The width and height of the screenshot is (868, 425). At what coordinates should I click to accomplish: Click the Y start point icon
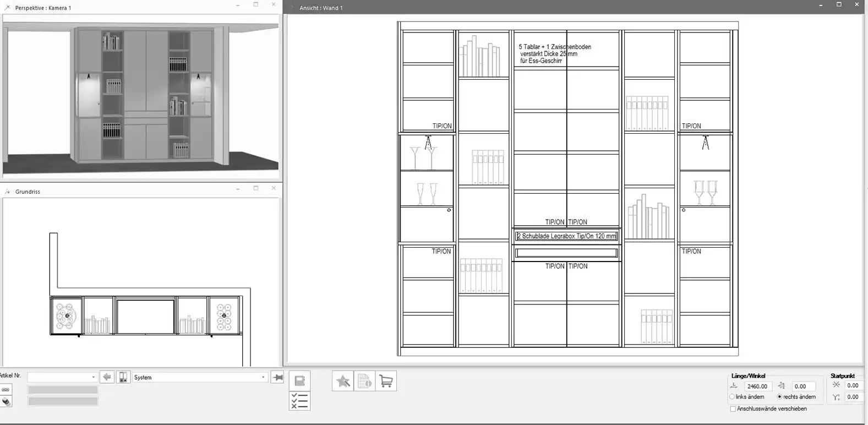[836, 397]
